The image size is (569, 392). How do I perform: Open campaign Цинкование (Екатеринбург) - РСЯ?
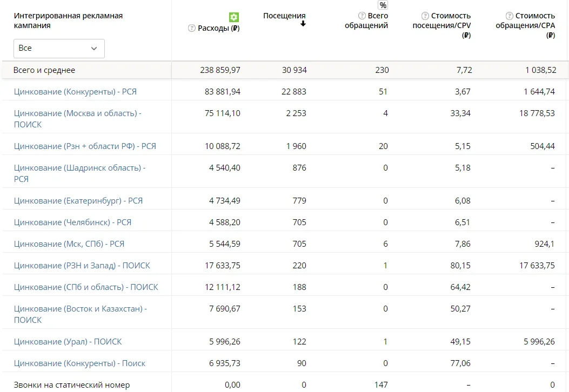click(x=78, y=201)
